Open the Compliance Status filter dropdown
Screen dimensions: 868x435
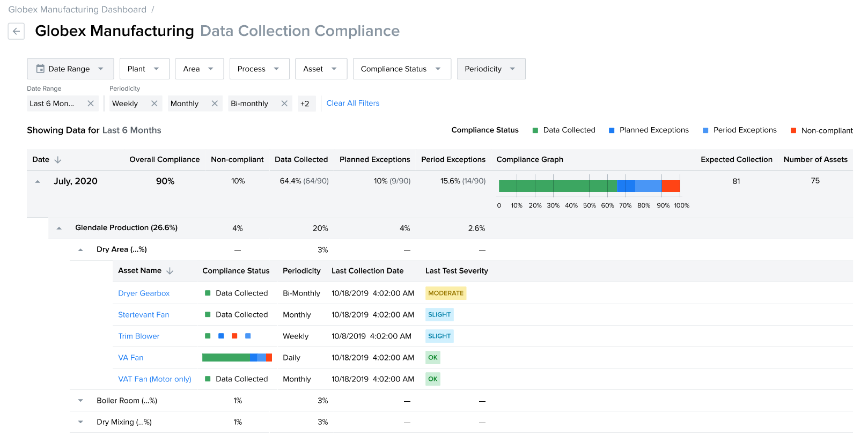402,69
